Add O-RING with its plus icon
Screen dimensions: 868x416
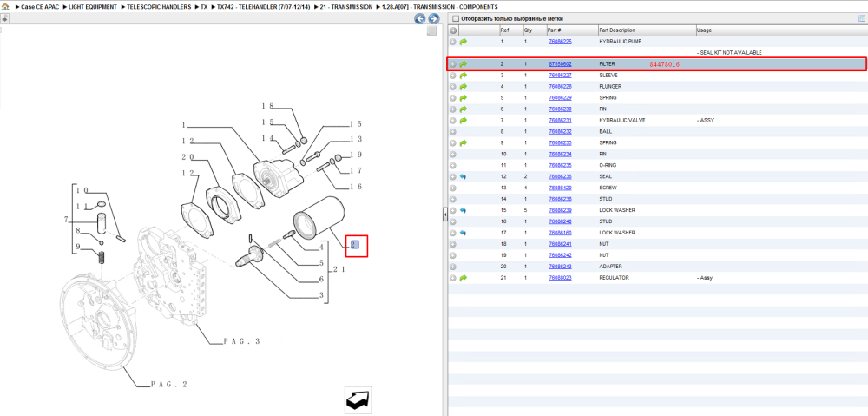click(x=453, y=165)
